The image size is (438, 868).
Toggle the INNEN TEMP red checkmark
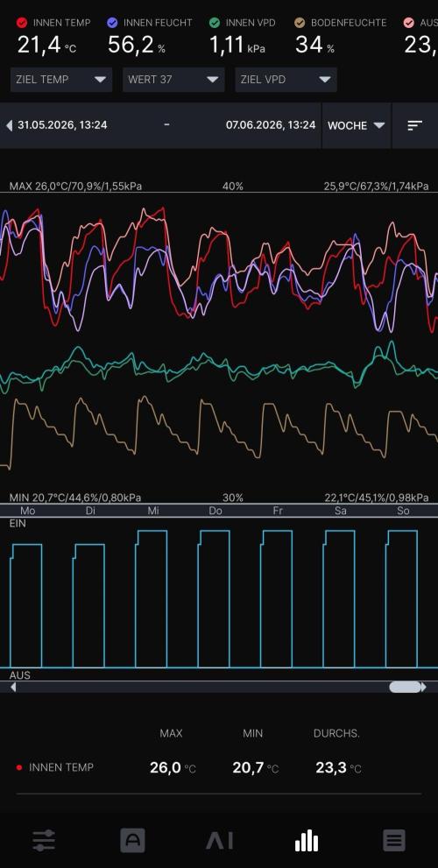pos(22,23)
